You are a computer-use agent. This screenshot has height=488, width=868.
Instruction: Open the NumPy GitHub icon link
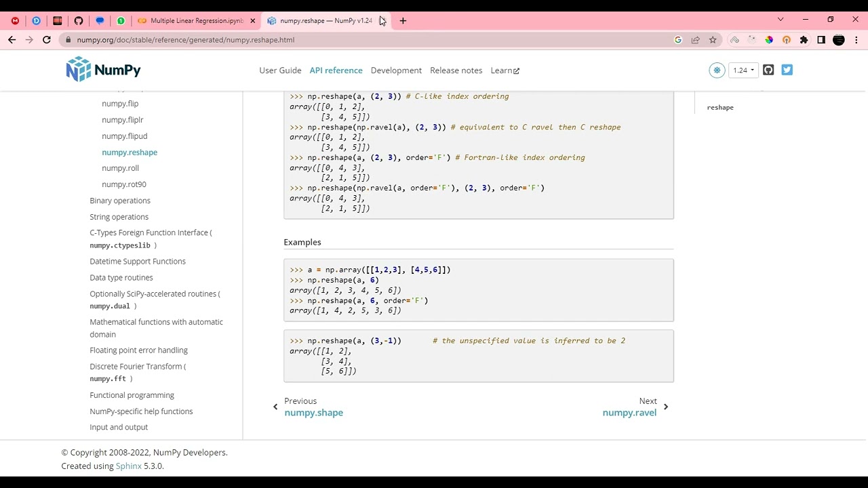768,70
